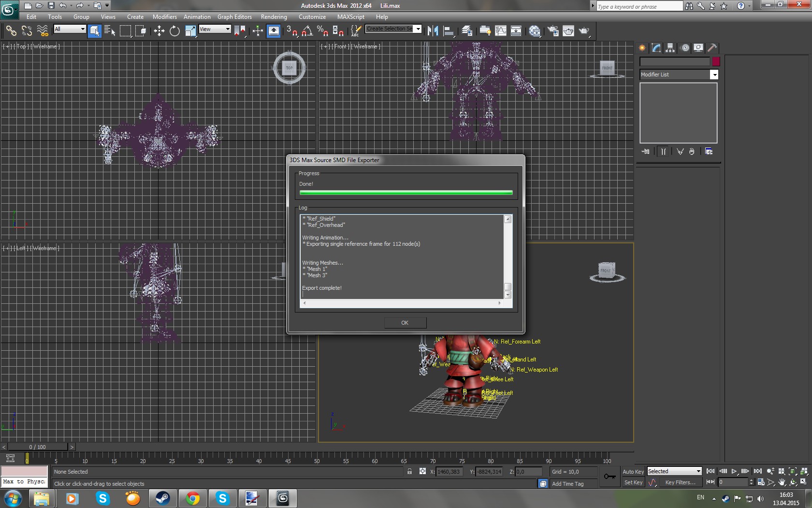This screenshot has width=812, height=508.
Task: Select the Move tool in main toolbar
Action: (x=159, y=31)
